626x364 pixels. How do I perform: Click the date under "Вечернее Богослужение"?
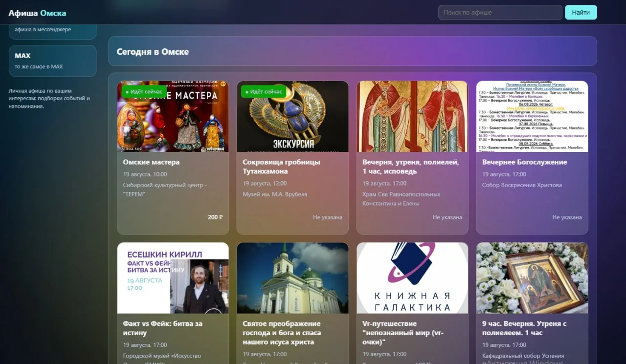(504, 174)
